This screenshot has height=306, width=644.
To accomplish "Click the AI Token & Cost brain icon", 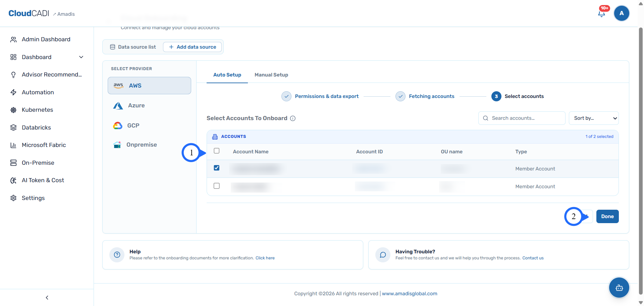I will click(13, 181).
